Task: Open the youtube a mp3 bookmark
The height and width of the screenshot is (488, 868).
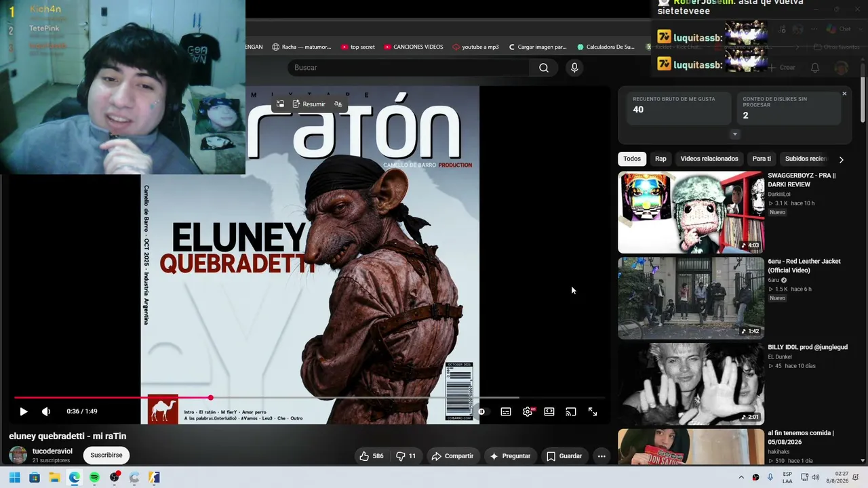Action: (475, 47)
